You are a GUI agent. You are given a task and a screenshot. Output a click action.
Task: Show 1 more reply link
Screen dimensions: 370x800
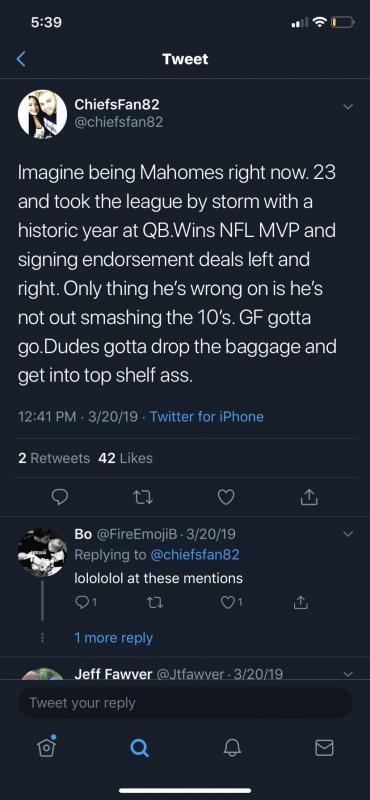113,638
